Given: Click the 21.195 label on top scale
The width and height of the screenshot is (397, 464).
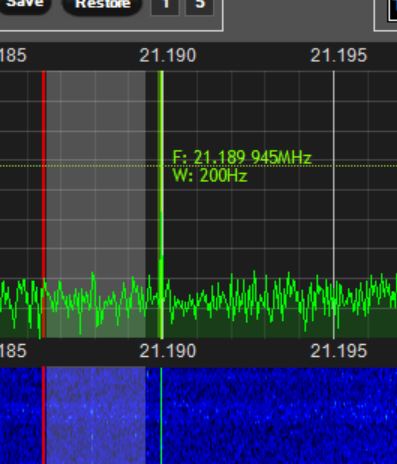Looking at the screenshot, I should [339, 56].
